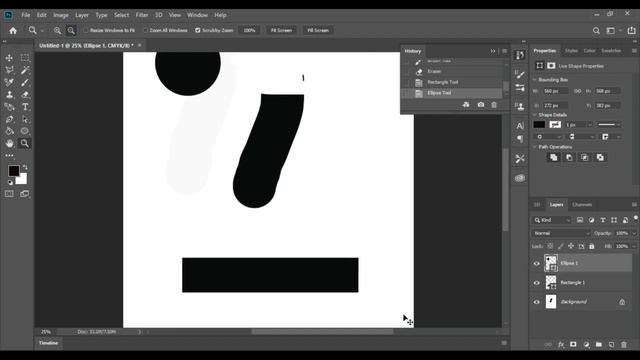Enable Resize Windows to Fit checkbox
Image resolution: width=640 pixels, height=360 pixels.
[86, 30]
